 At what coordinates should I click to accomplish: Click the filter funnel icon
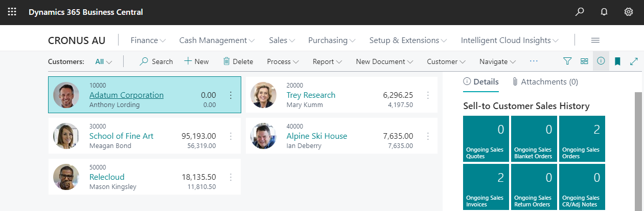coord(567,61)
